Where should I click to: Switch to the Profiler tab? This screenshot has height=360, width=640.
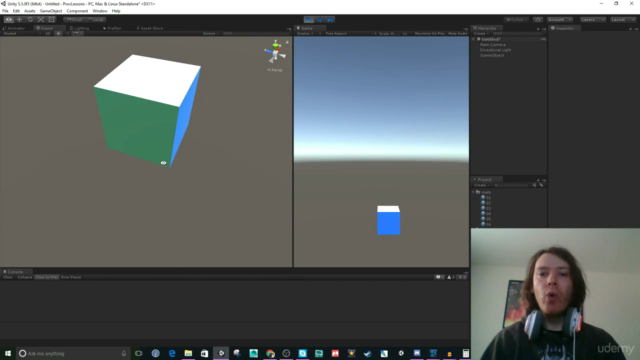[x=112, y=28]
